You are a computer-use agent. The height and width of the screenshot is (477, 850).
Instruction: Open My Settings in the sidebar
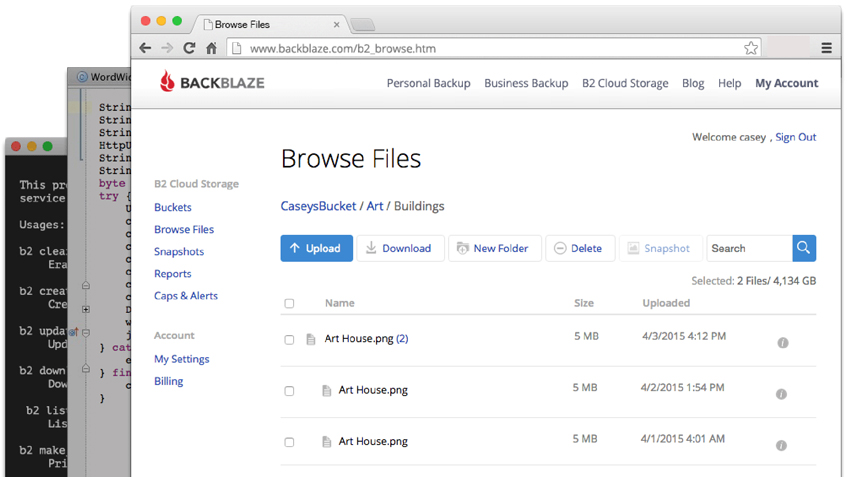pos(182,359)
